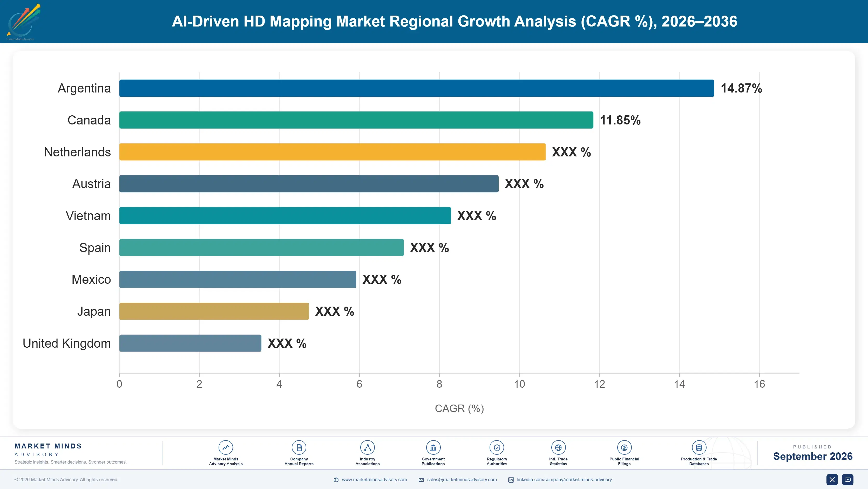Select the Japan tan bar

click(214, 311)
